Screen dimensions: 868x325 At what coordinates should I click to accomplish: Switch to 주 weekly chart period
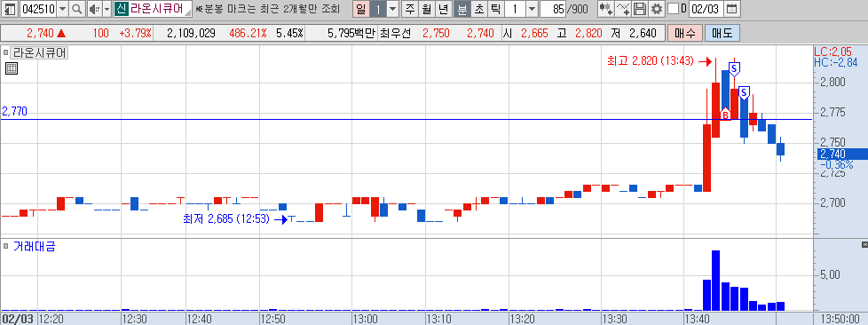410,9
